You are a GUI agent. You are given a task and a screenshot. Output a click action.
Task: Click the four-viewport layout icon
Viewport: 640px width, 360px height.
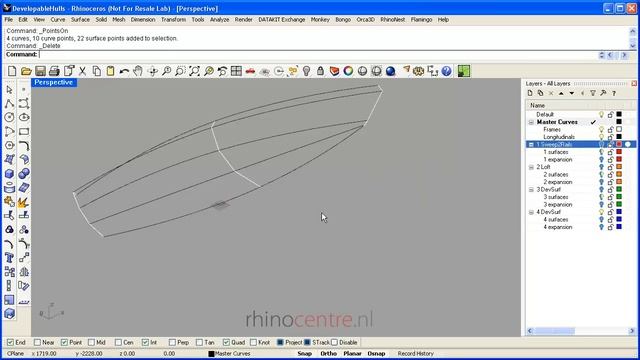pyautogui.click(x=236, y=71)
